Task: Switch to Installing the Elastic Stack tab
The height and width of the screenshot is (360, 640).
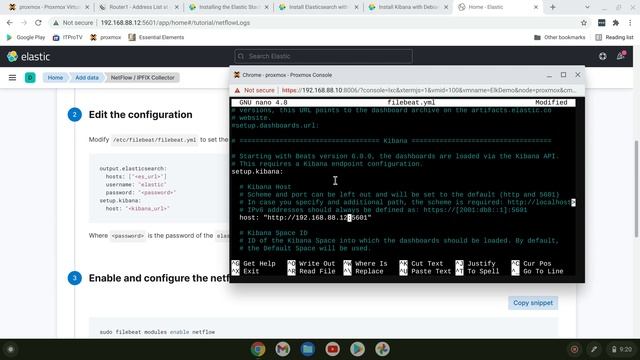Action: tap(229, 7)
